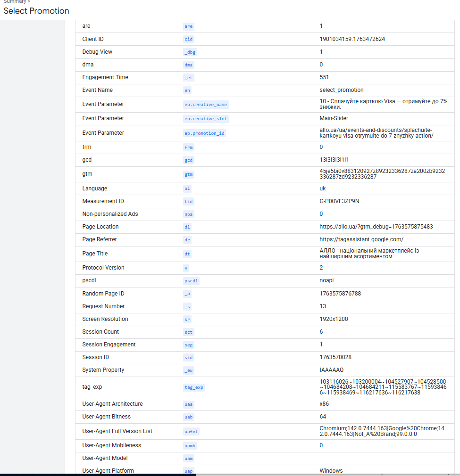Click the Select Promotion page heading
The height and width of the screenshot is (476, 460).
[36, 11]
